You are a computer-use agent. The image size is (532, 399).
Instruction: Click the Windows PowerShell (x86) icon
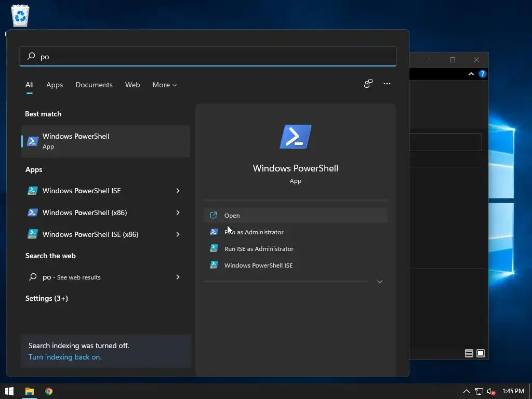pos(33,212)
